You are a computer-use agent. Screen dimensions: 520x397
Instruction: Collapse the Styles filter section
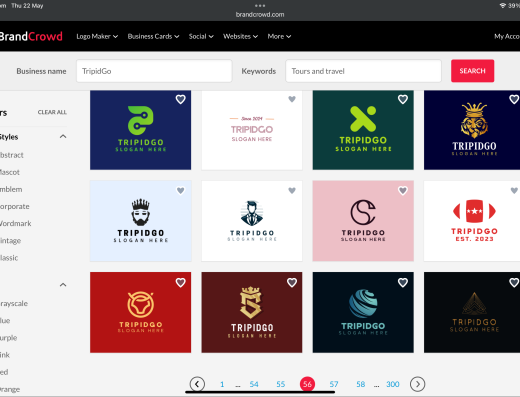click(x=63, y=137)
